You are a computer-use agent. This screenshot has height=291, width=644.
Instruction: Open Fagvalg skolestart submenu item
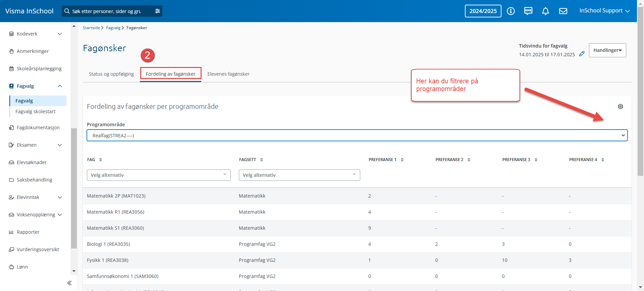pyautogui.click(x=36, y=112)
